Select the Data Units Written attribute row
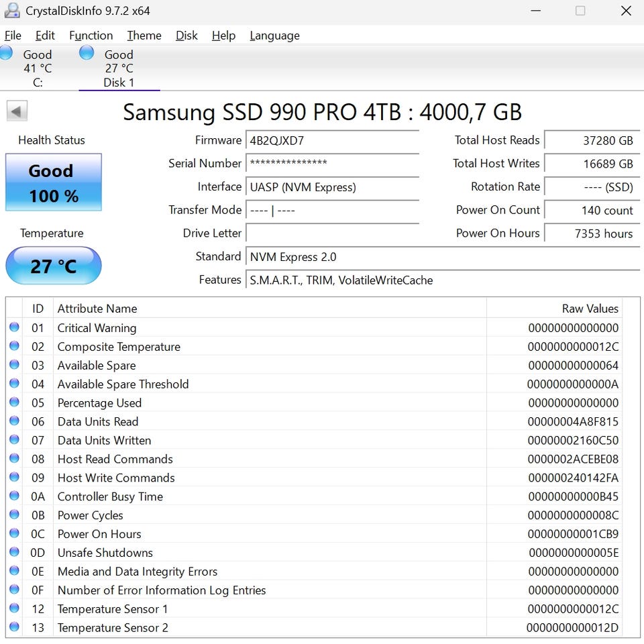This screenshot has width=644, height=644. pos(268,440)
